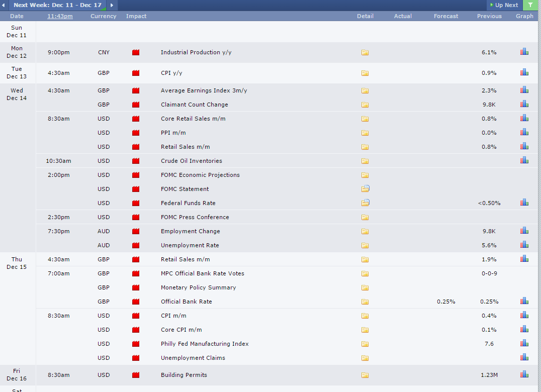Screen dimensions: 541x392
Task: Show graph for GBP CPI y/y
Action: 524,72
